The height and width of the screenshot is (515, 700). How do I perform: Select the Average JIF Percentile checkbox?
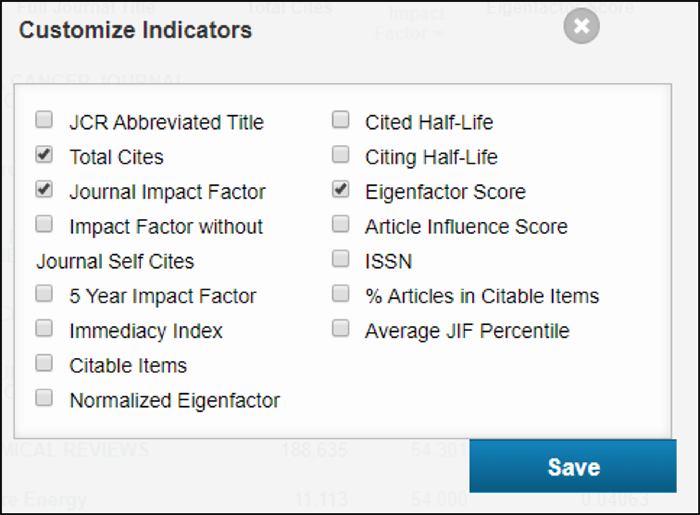coord(341,328)
